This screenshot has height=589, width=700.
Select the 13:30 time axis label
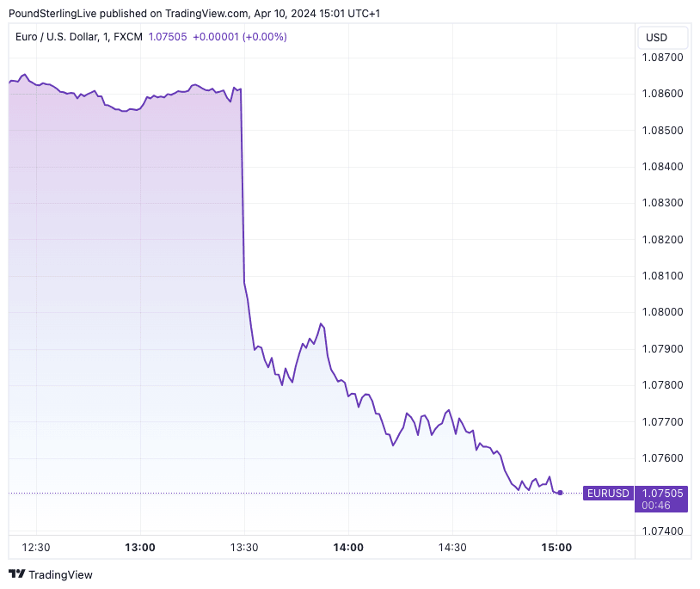244,548
